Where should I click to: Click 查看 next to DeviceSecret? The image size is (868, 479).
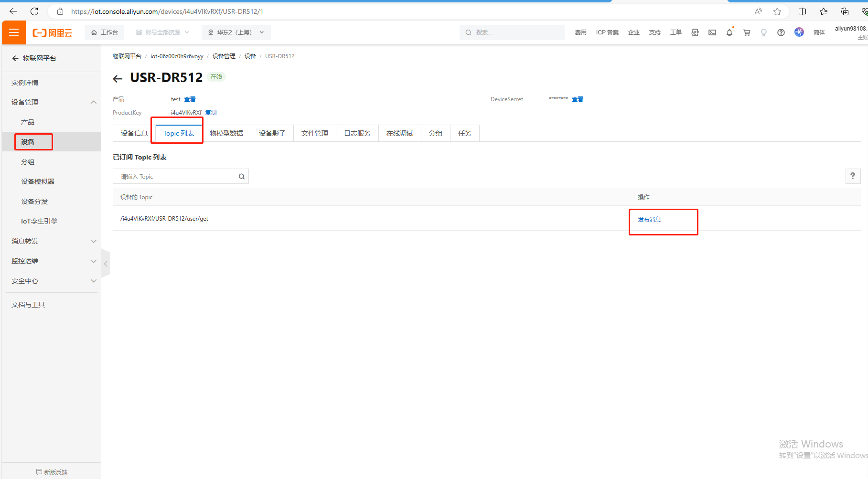point(577,99)
